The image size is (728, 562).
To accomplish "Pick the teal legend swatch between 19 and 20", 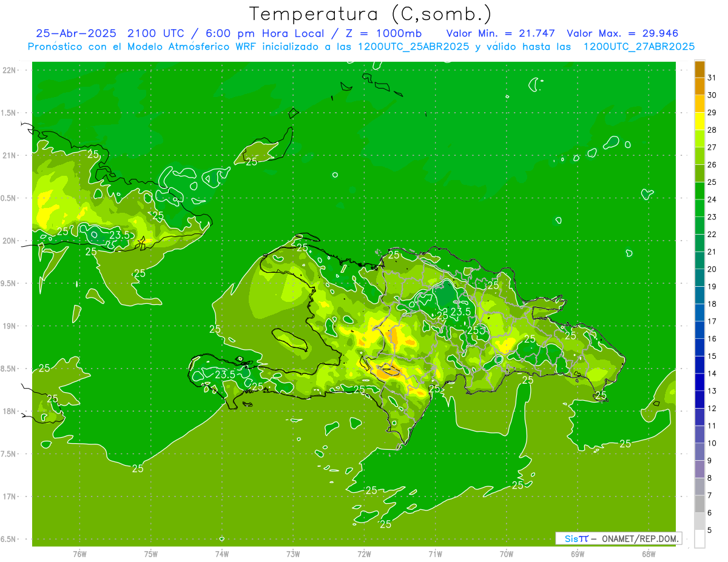I will point(699,278).
